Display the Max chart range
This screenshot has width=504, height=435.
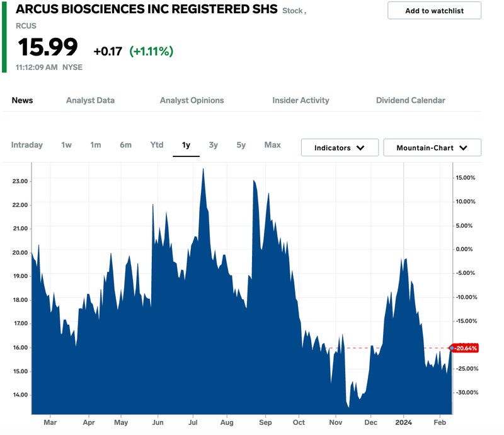tap(272, 145)
